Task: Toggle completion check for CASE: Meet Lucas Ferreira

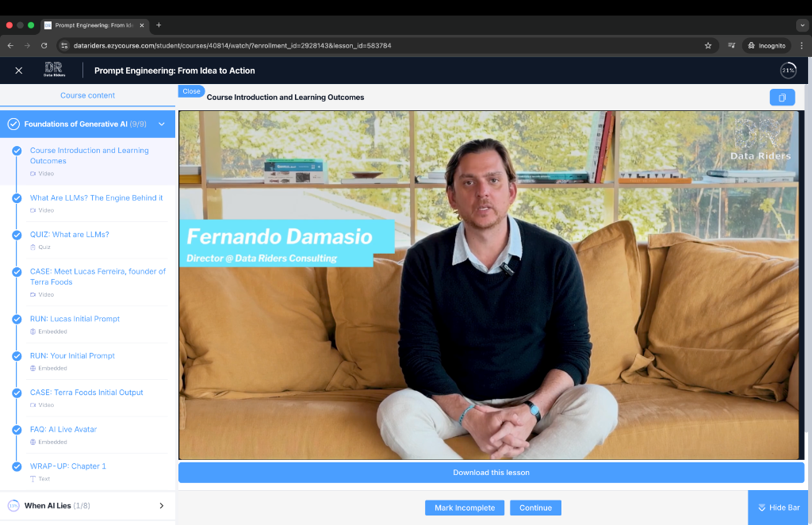Action: coord(17,272)
